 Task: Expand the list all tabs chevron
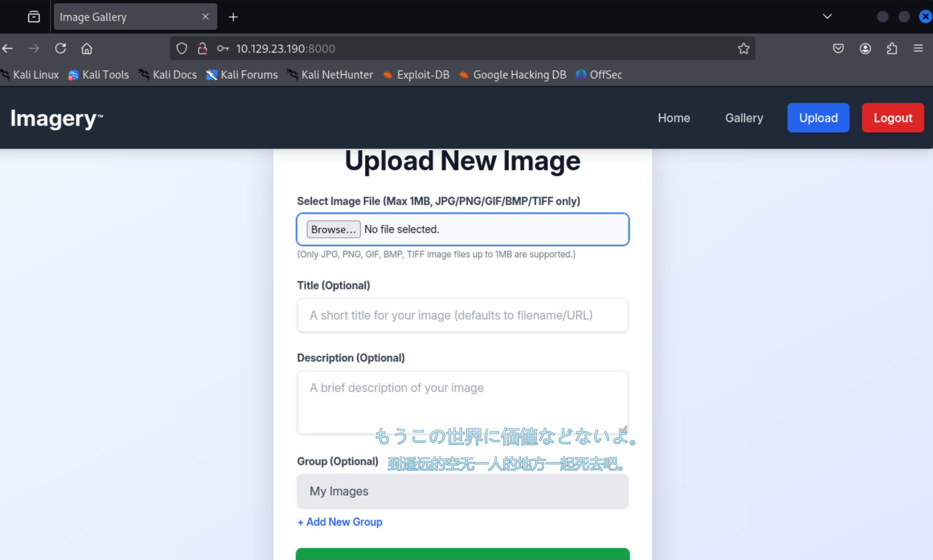[827, 17]
